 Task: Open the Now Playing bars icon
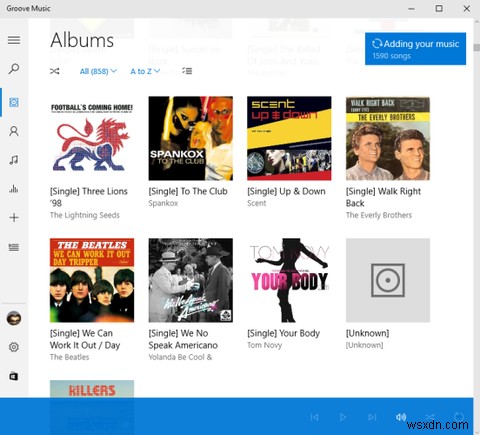(14, 189)
